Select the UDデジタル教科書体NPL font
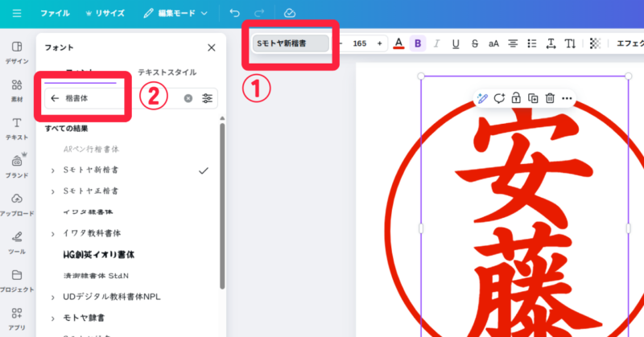Viewport: 644px width, 337px height. click(x=112, y=297)
